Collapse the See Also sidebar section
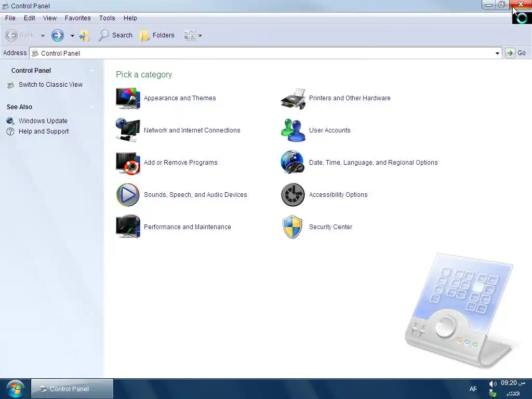This screenshot has height=399, width=532. tap(91, 107)
